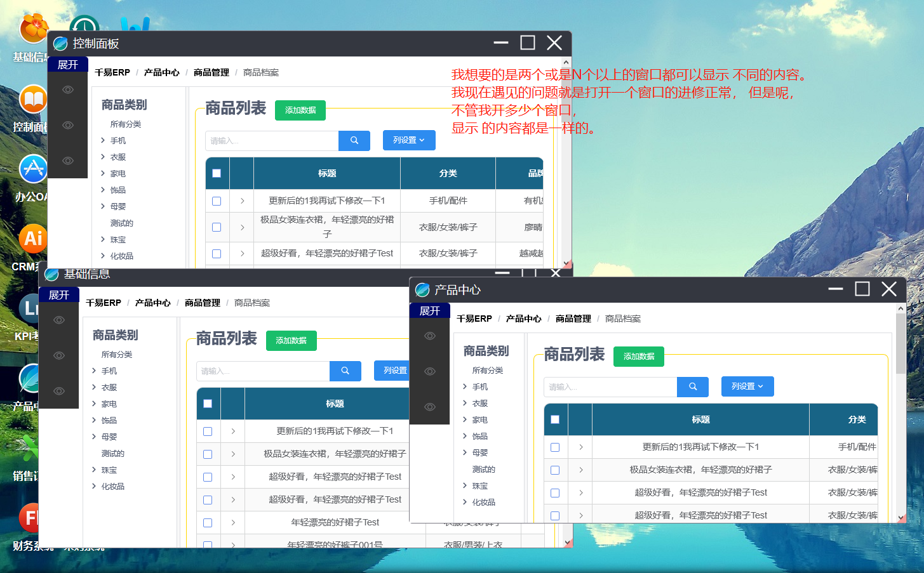Screen dimensions: 924x573
Task: Click 添加数据 button in 控制面板 window
Action: point(300,110)
